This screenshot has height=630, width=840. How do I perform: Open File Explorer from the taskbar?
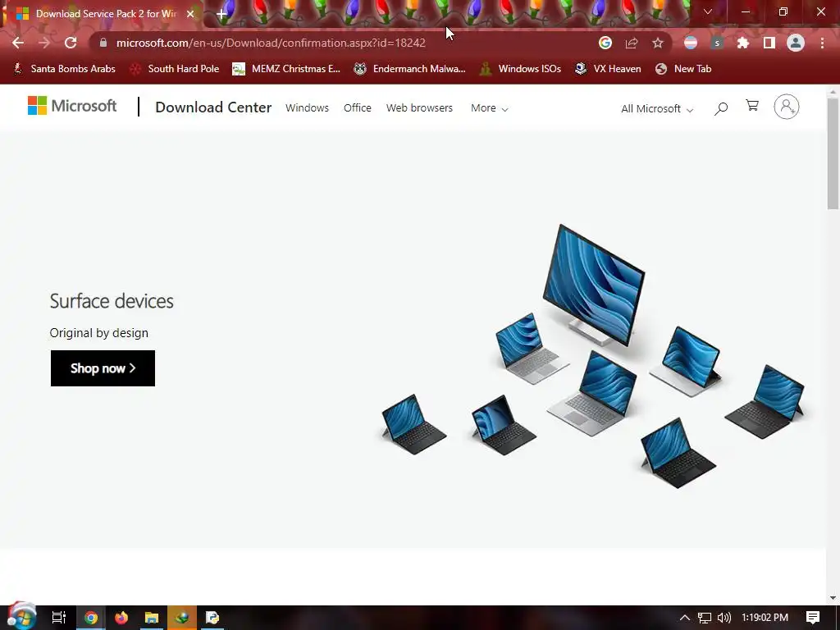click(152, 618)
